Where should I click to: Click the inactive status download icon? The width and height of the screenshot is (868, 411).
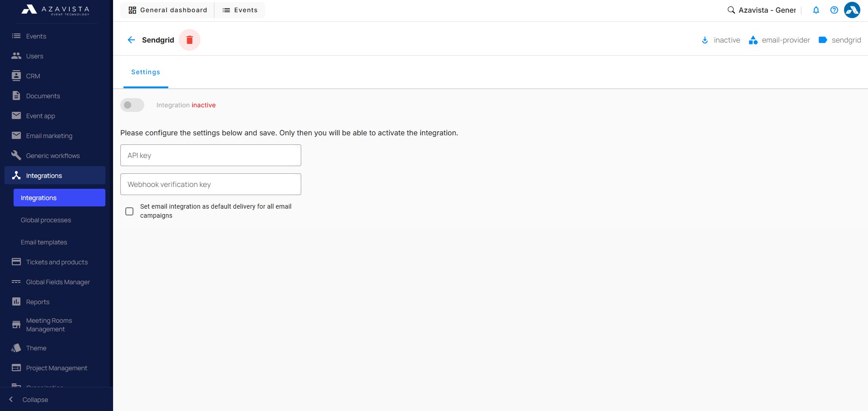pyautogui.click(x=705, y=40)
